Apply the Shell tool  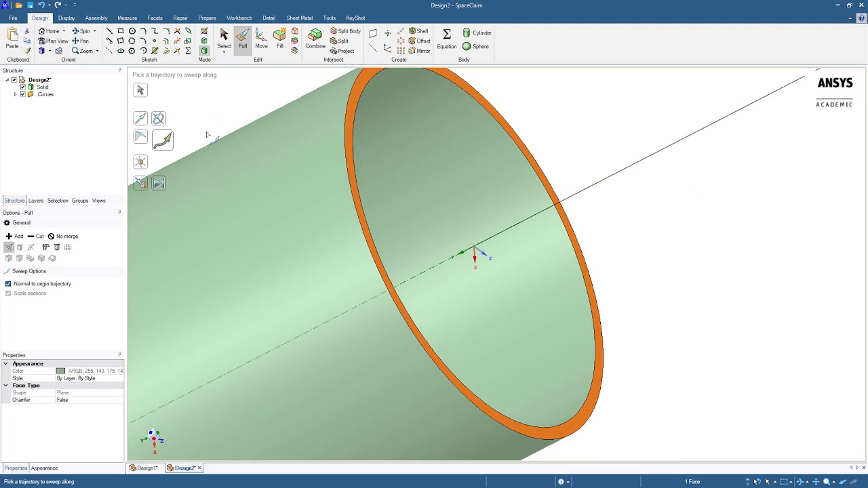418,31
